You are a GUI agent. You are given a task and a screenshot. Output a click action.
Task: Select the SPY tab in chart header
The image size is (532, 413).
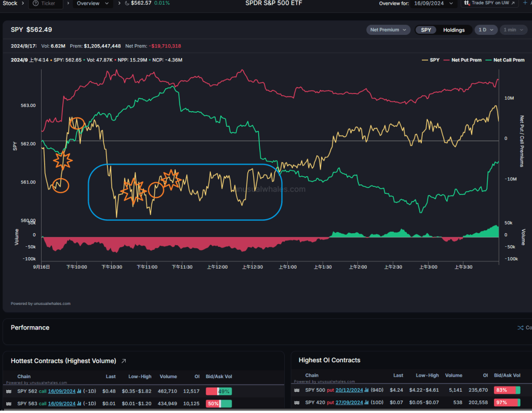coord(426,30)
